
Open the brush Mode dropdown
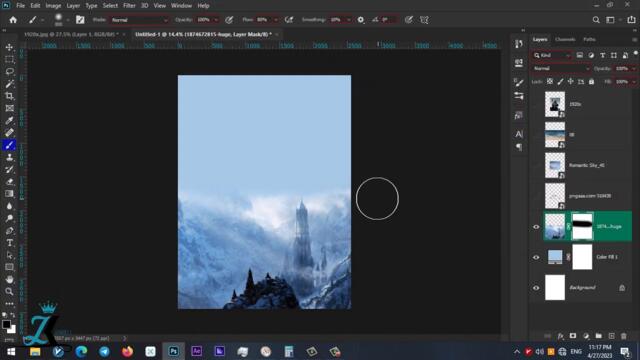pyautogui.click(x=139, y=20)
